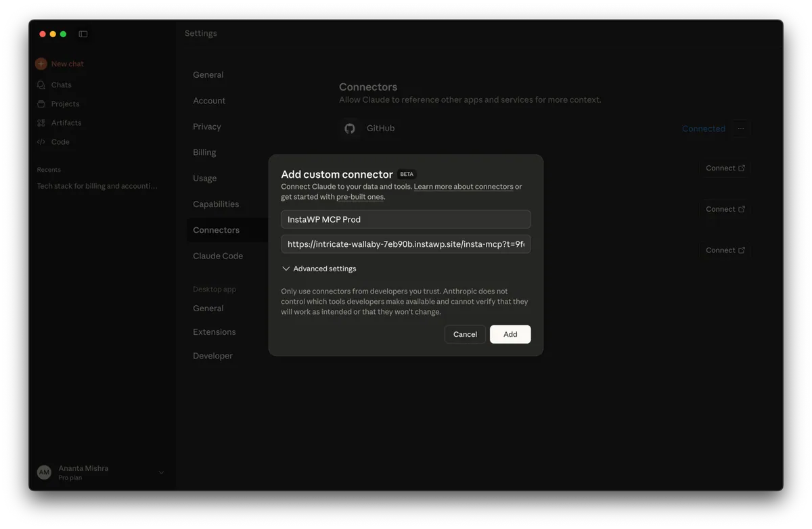Select the Claude Code settings section
The width and height of the screenshot is (812, 529).
(218, 256)
